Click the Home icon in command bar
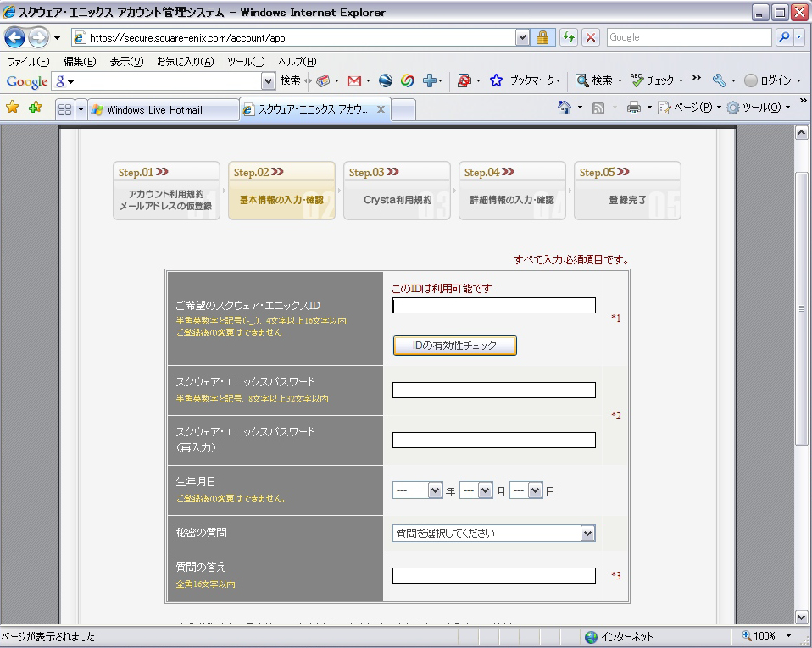This screenshot has height=648, width=812. (564, 107)
